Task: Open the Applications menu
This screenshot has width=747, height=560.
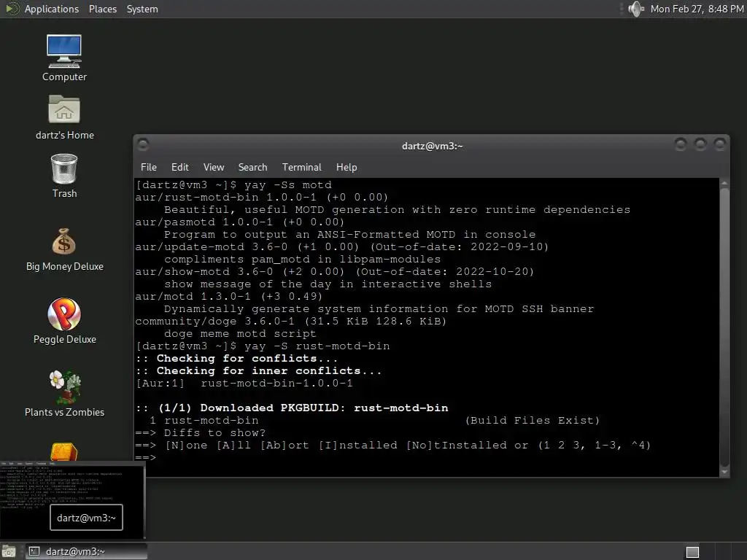Action: point(52,9)
